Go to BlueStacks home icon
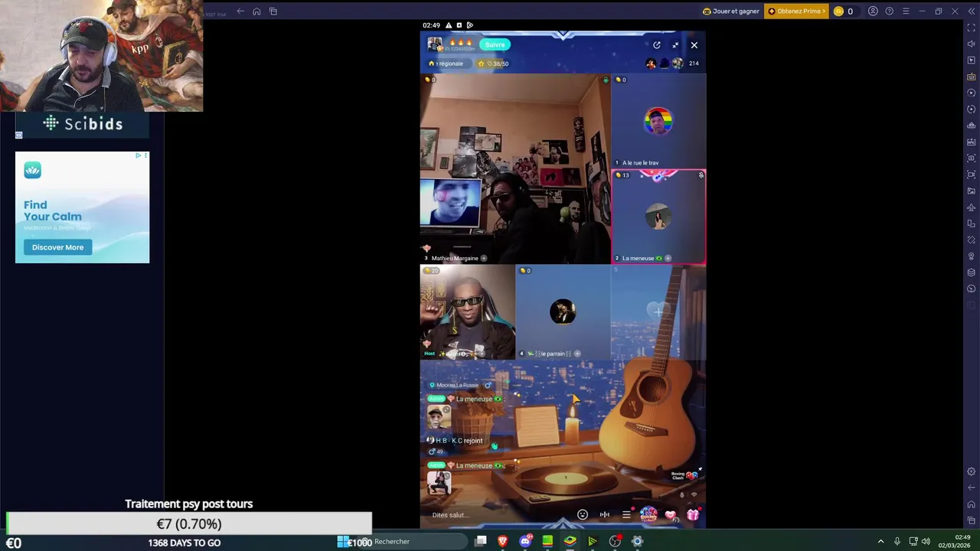Viewport: 980px width, 551px height. (x=256, y=11)
